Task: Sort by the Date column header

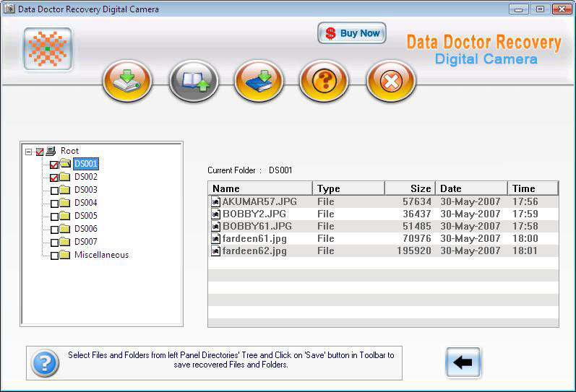Action: coord(471,188)
